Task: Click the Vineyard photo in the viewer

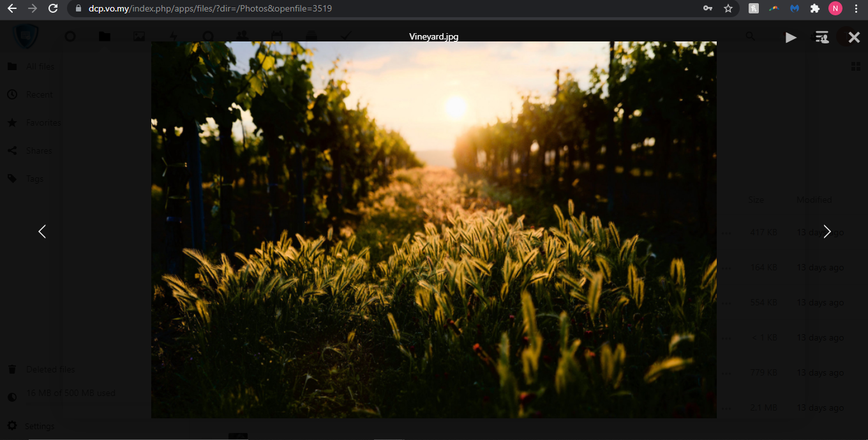Action: (433, 230)
